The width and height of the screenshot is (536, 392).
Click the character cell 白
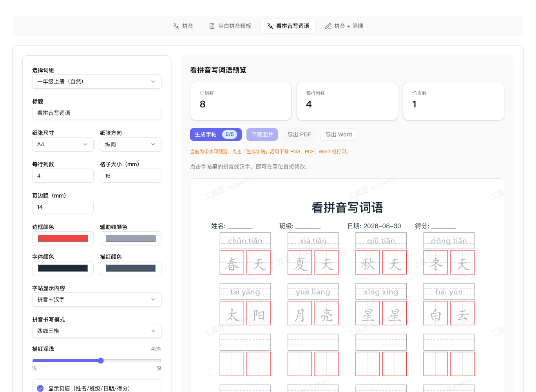point(436,313)
